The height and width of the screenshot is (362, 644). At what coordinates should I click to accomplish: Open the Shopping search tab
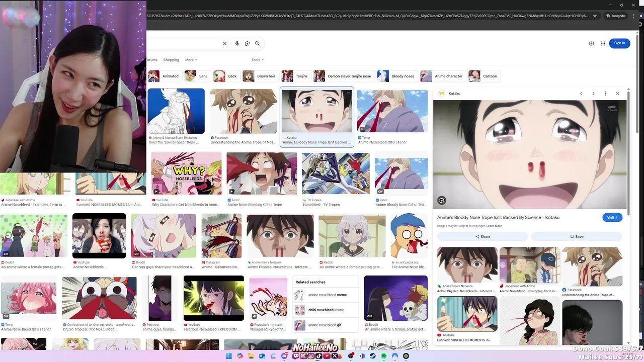[171, 60]
